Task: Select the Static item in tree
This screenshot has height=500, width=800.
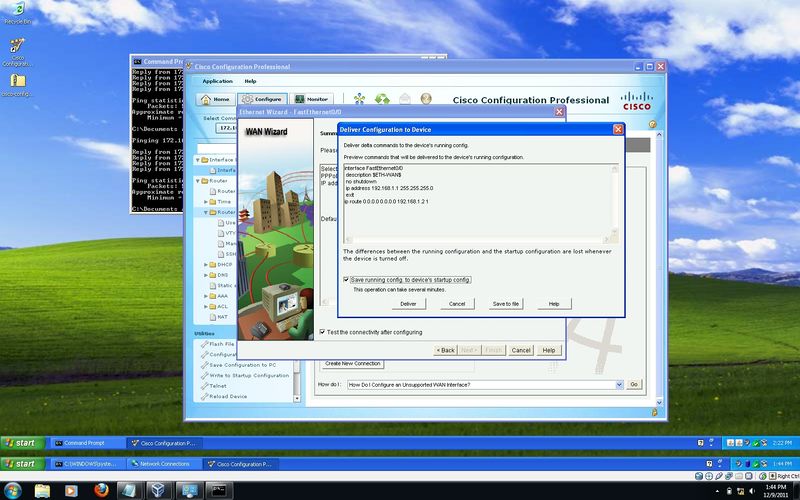Action: coord(225,285)
